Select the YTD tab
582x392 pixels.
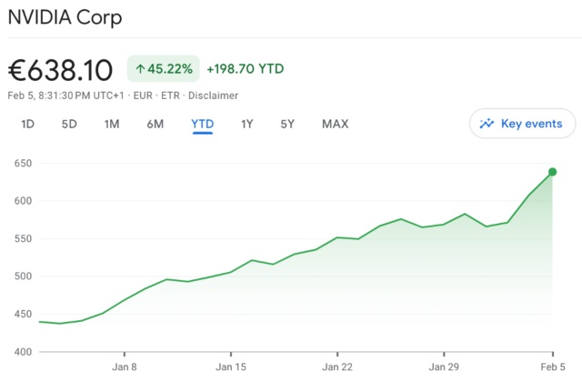coord(202,124)
